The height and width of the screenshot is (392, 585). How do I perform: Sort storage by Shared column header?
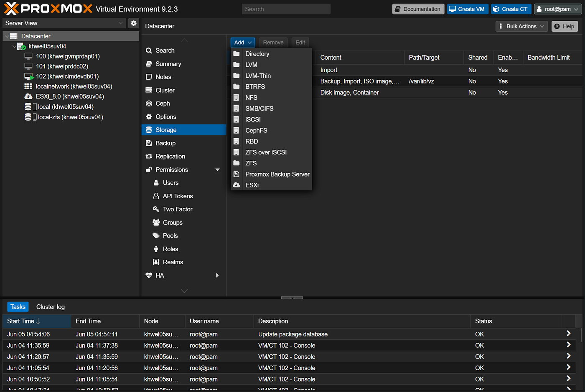point(478,58)
